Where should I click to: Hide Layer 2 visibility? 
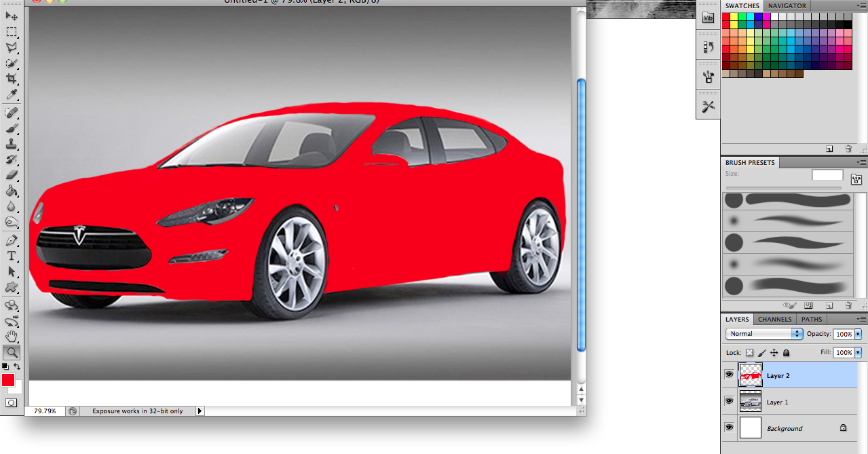[729, 375]
